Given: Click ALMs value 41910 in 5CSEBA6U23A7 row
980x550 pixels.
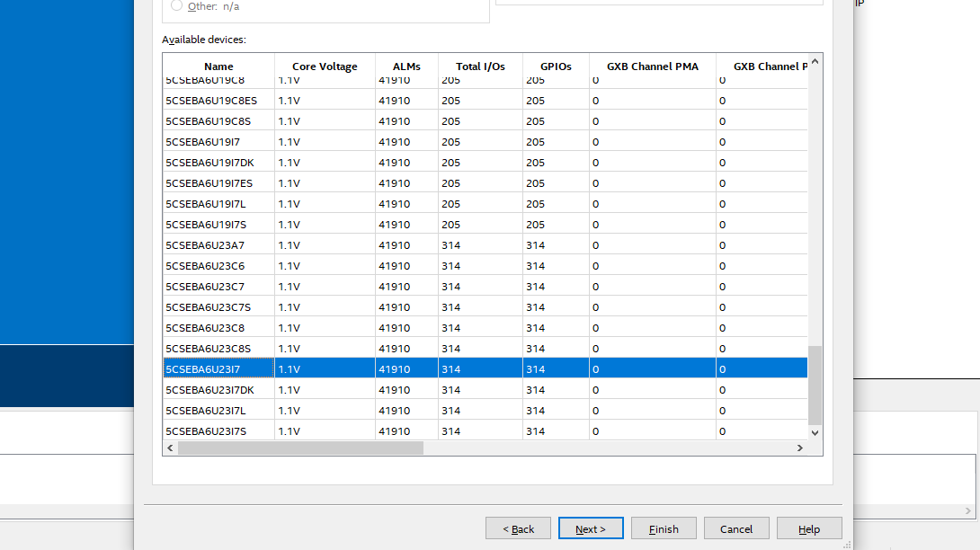Looking at the screenshot, I should 395,245.
